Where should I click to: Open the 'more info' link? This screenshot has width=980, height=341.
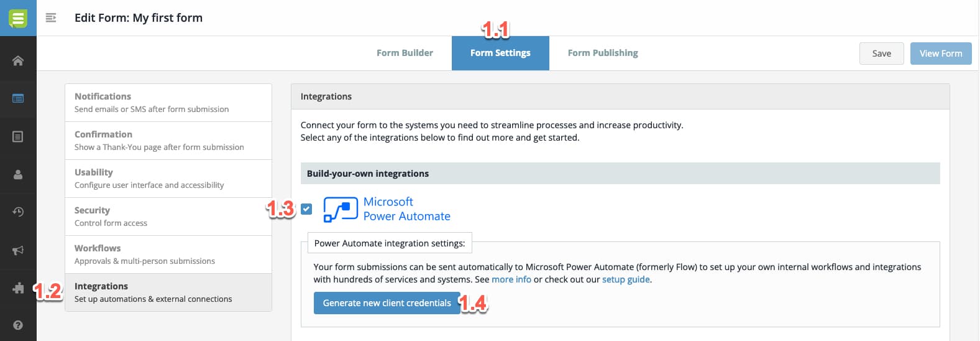pyautogui.click(x=511, y=279)
